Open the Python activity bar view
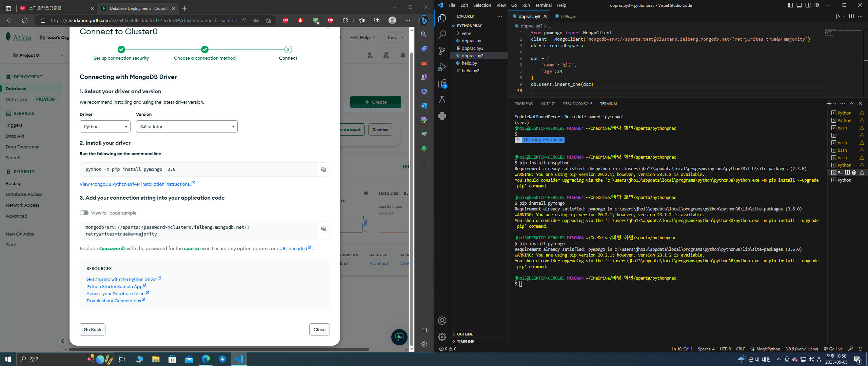This screenshot has width=868, height=366. pos(442,116)
